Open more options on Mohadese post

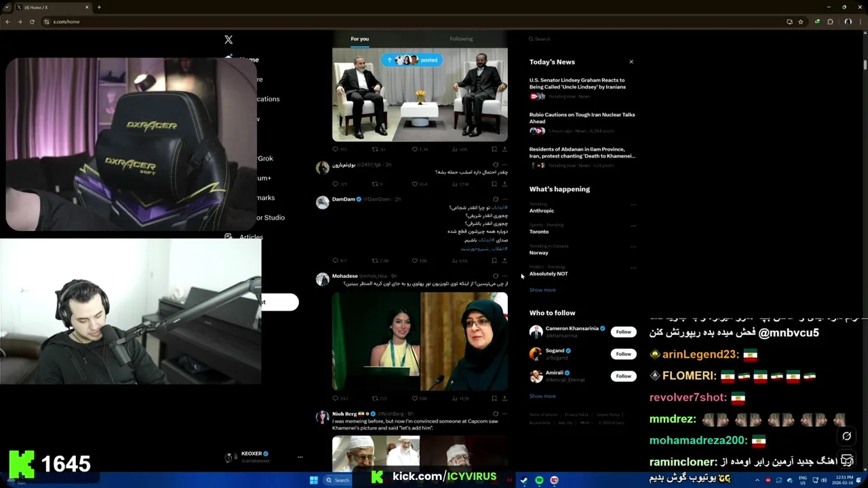coord(505,276)
